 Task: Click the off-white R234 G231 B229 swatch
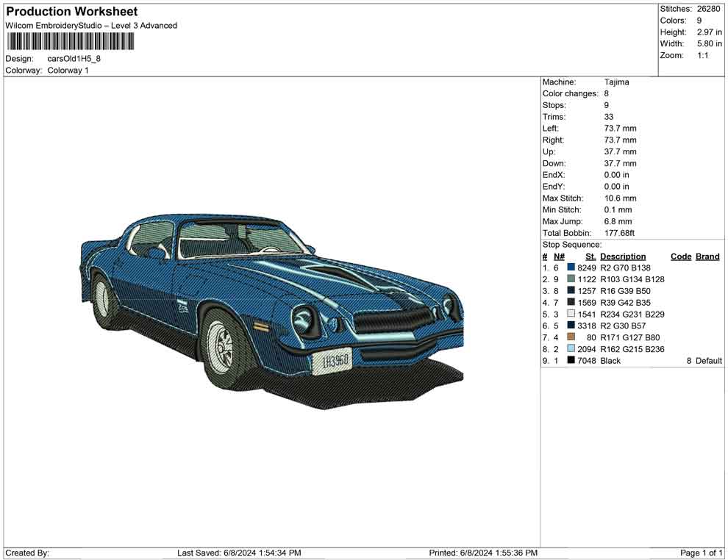click(x=571, y=314)
